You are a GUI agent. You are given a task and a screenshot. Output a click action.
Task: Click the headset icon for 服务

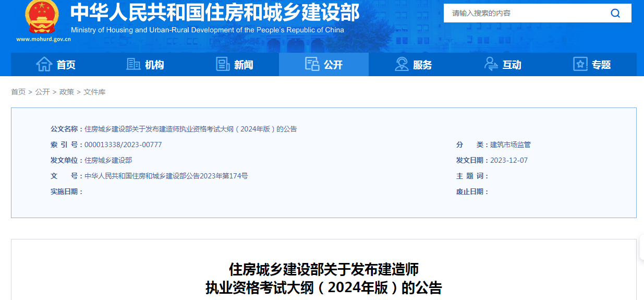tap(402, 64)
